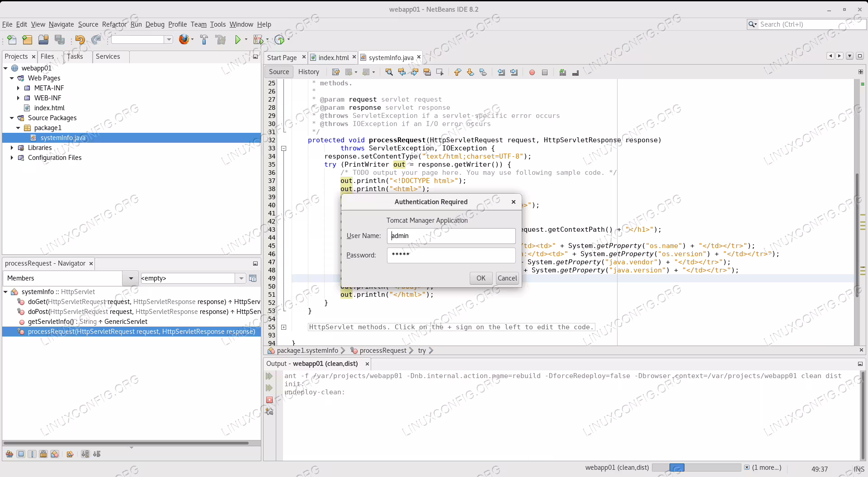Screen dimensions: 868x477
Task: Toggle Show Inner Classes in Navigator
Action: coord(55,454)
